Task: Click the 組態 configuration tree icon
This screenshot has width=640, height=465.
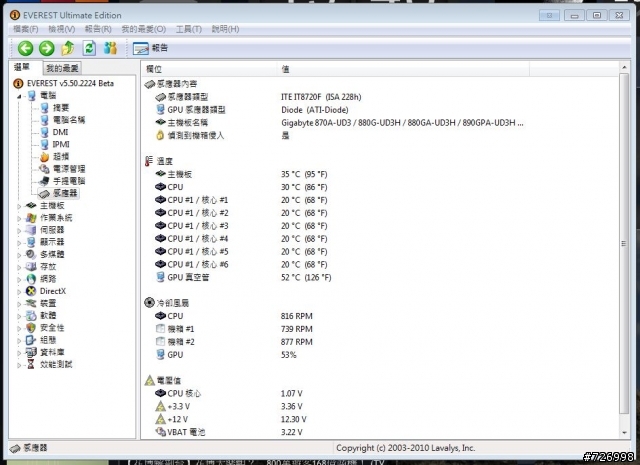Action: click(x=31, y=340)
